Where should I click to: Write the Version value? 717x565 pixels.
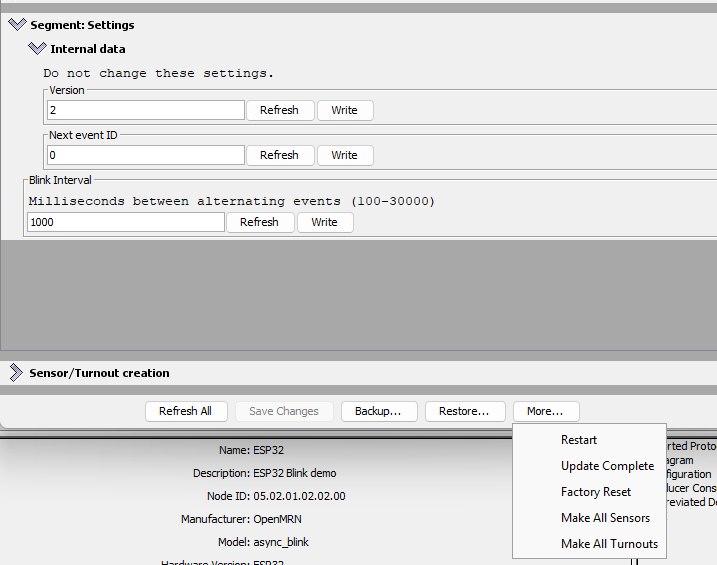(345, 110)
